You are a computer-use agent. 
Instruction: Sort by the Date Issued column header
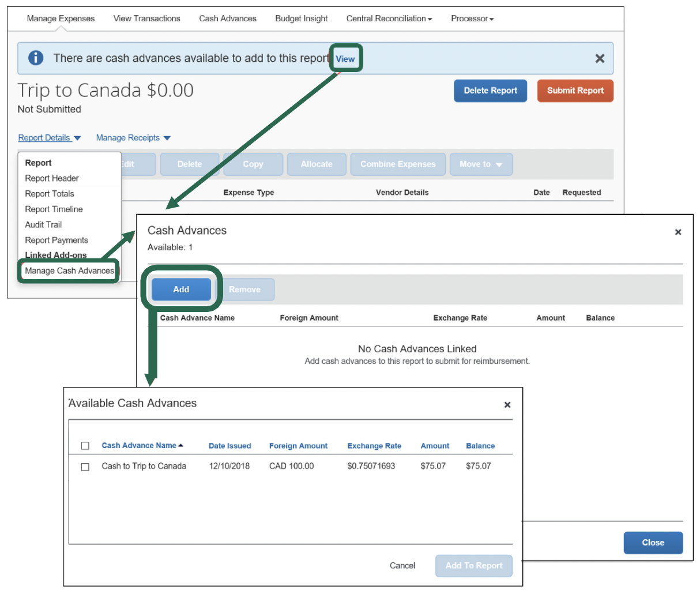tap(229, 446)
